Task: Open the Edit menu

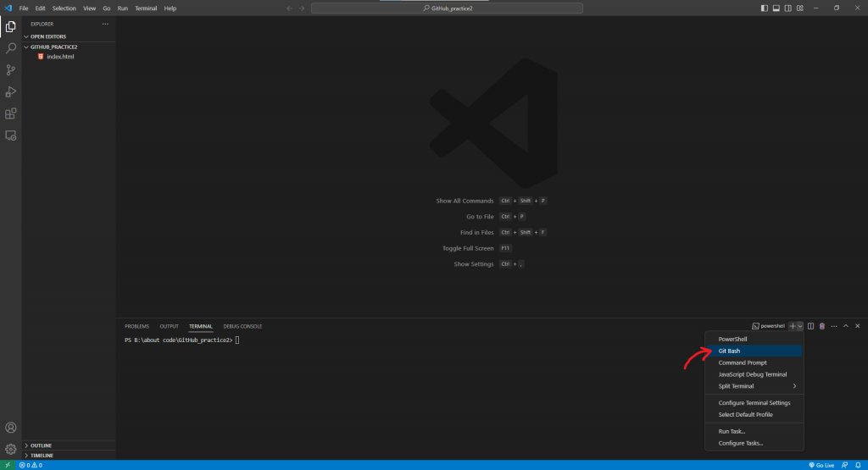Action: [x=41, y=8]
